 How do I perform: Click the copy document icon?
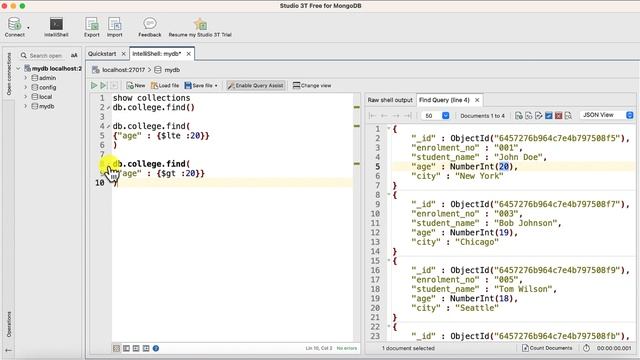pyautogui.click(x=529, y=116)
